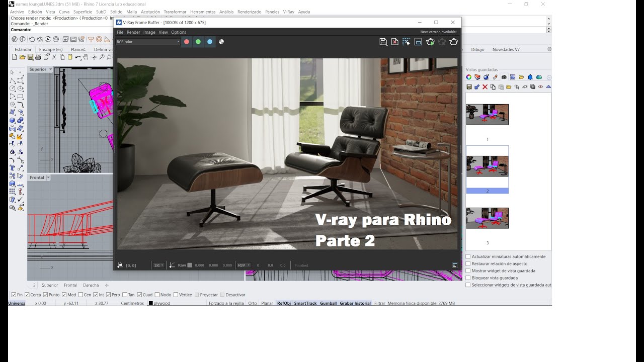Click Frontal viewport tab at bottom
The height and width of the screenshot is (362, 644).
pos(70,285)
